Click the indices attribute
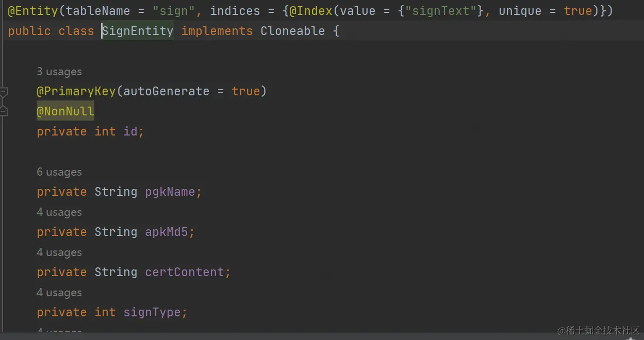The height and width of the screenshot is (340, 644). coord(235,11)
